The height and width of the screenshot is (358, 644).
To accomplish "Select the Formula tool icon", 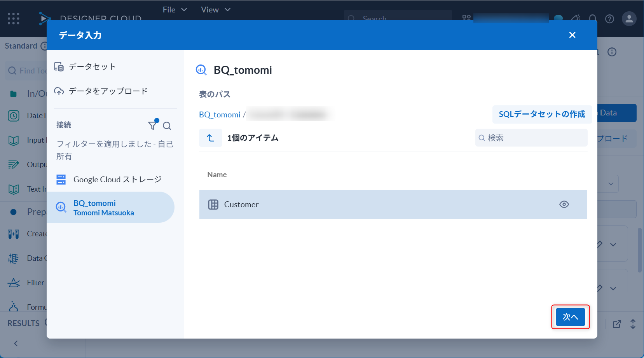I will [14, 307].
